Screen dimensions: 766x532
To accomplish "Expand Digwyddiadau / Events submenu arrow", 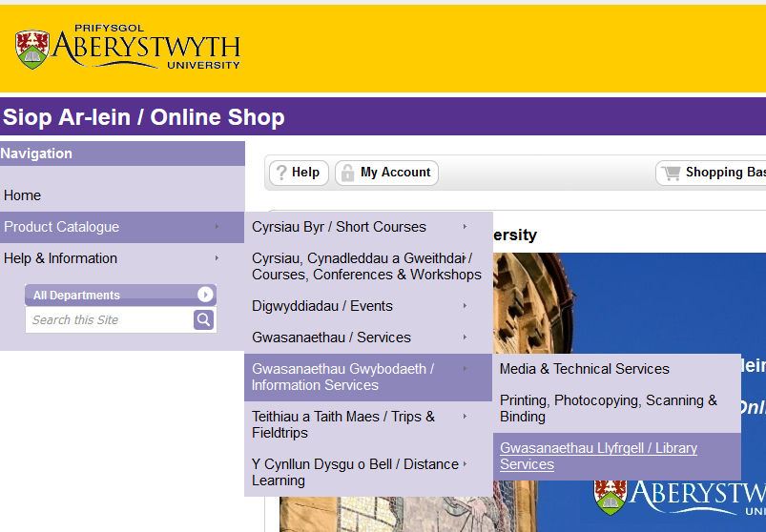I will click(x=466, y=305).
